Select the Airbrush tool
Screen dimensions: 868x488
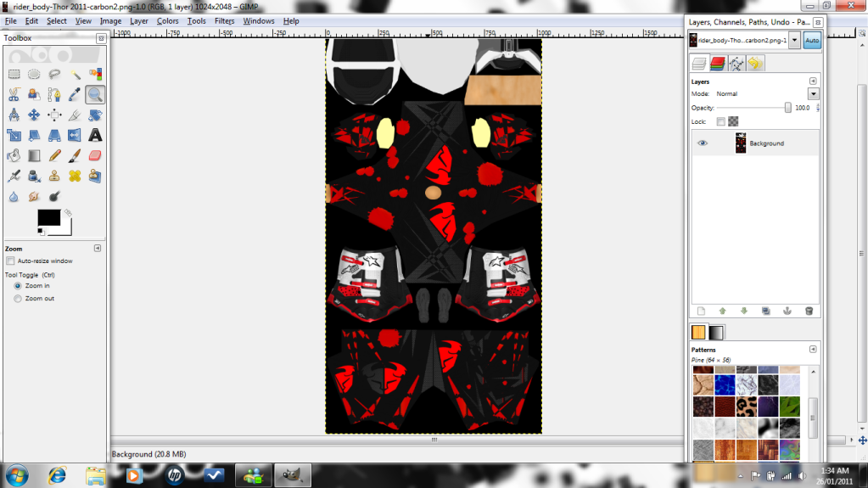point(14,177)
